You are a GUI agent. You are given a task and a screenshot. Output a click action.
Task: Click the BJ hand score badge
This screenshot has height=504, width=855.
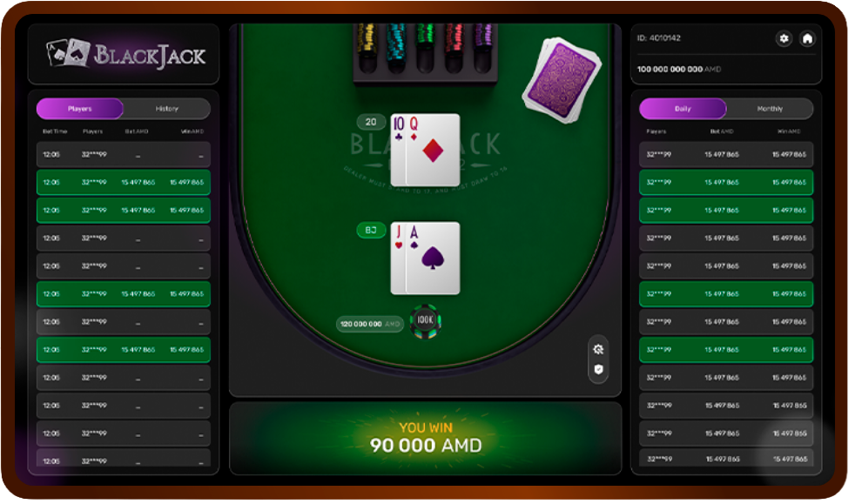[x=371, y=231]
